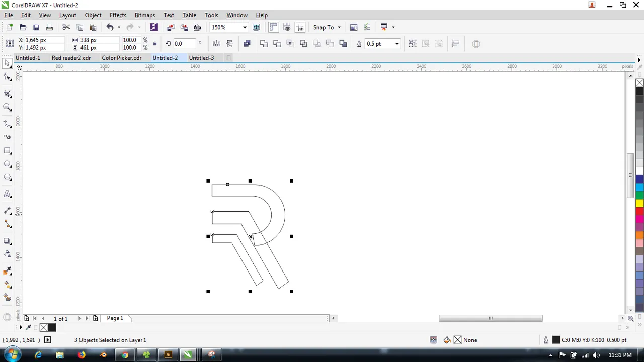
Task: Click the Weld shapes icon
Action: [x=264, y=44]
